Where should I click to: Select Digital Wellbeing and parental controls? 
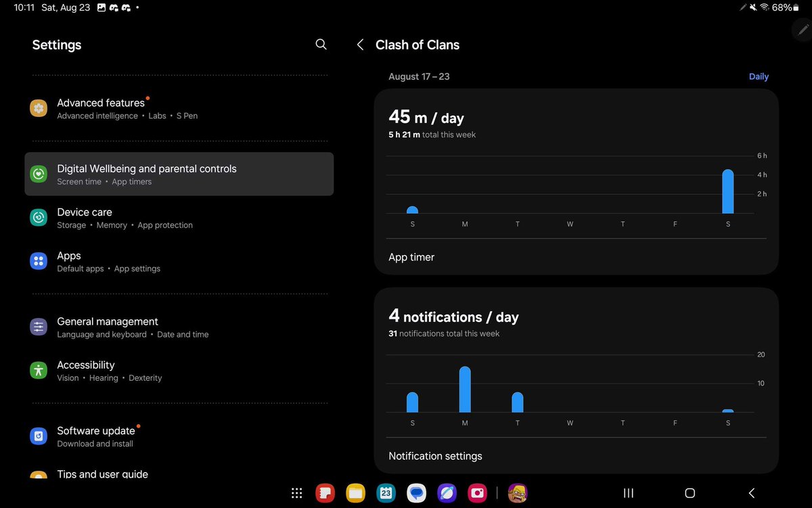coord(179,174)
